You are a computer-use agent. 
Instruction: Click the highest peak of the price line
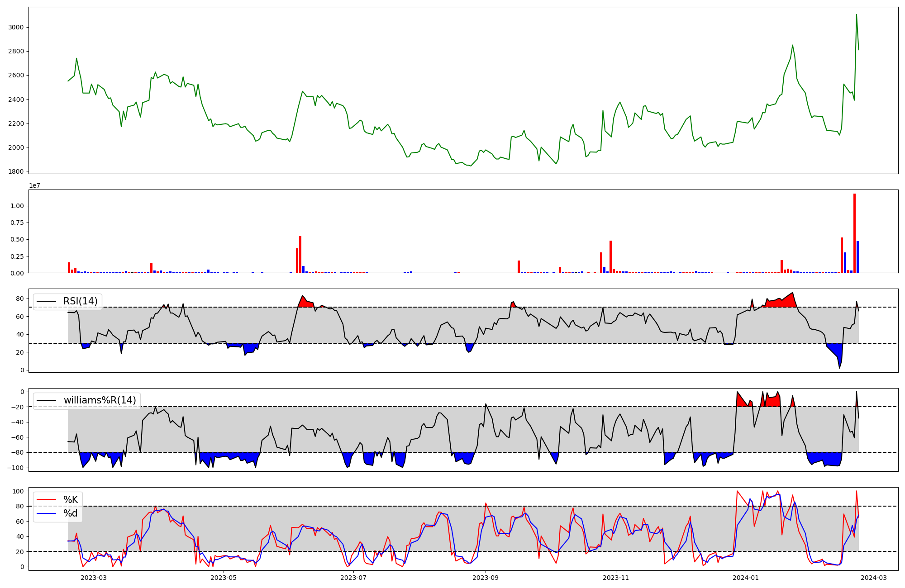856,15
